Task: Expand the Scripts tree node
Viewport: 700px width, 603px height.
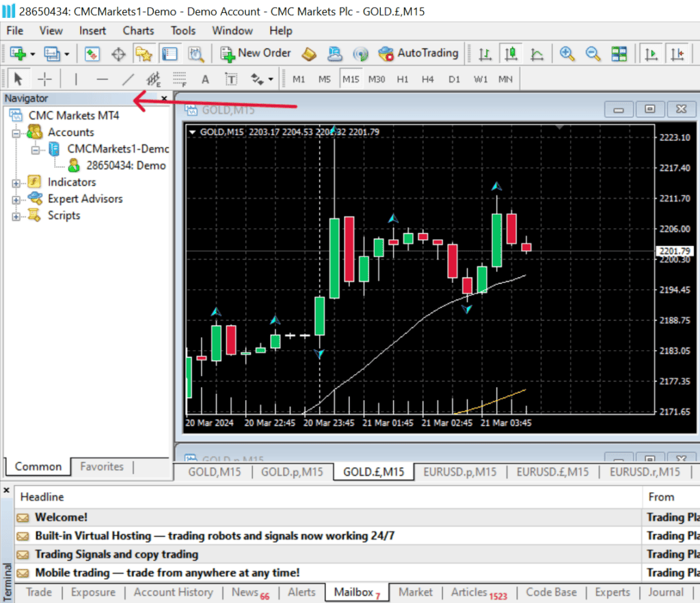Action: pos(16,217)
